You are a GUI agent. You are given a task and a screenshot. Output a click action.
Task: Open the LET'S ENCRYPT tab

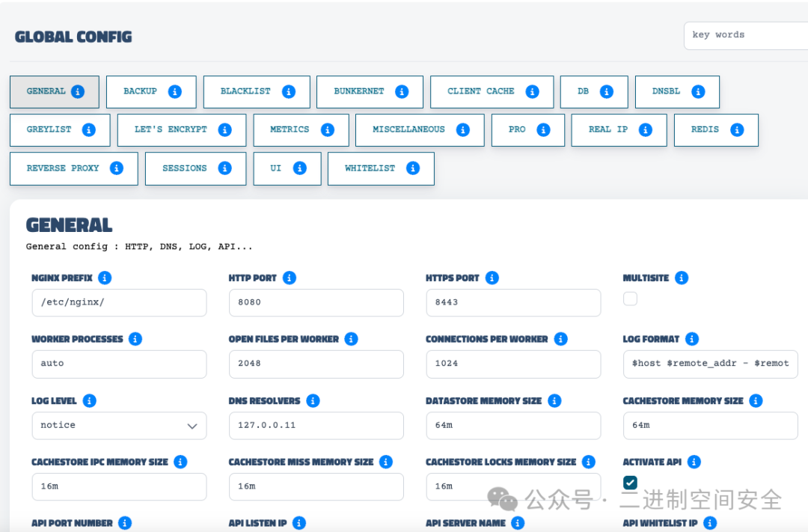[x=181, y=129]
